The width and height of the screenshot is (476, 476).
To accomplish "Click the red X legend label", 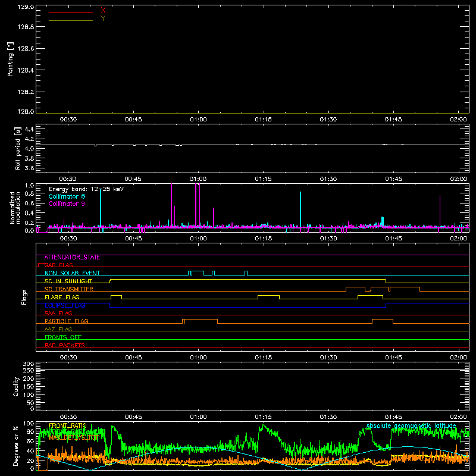I will coord(103,11).
